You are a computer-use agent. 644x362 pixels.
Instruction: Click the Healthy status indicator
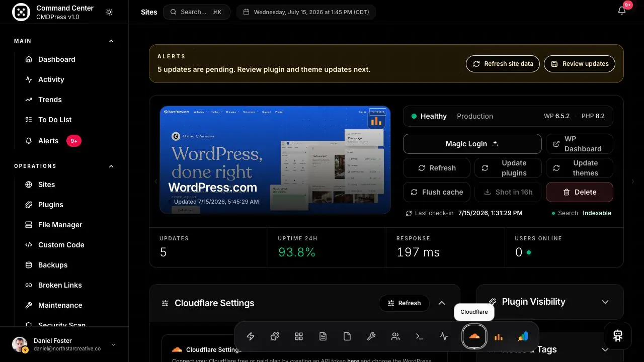(x=429, y=116)
